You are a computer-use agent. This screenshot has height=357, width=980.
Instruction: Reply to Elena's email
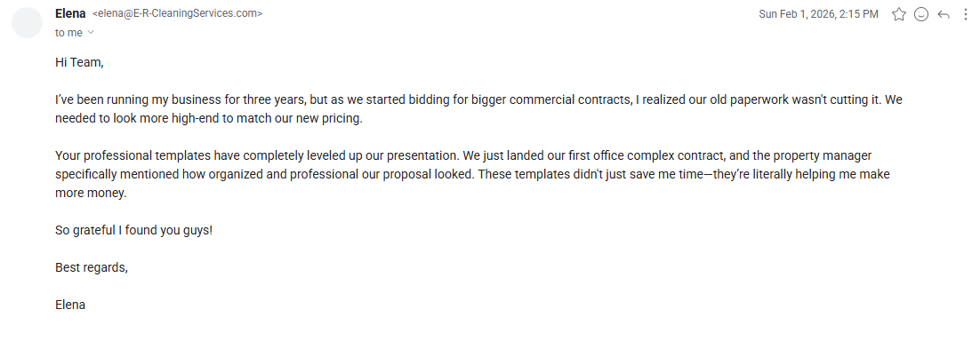(944, 14)
